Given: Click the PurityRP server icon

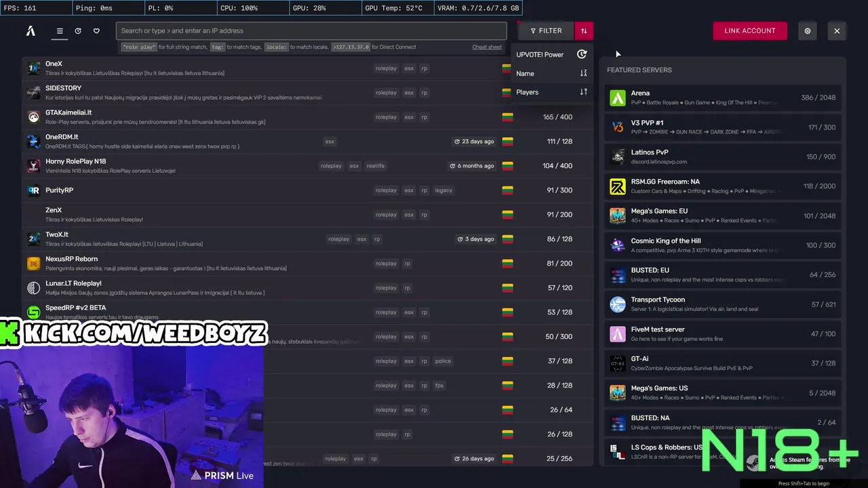Looking at the screenshot, I should [x=33, y=190].
